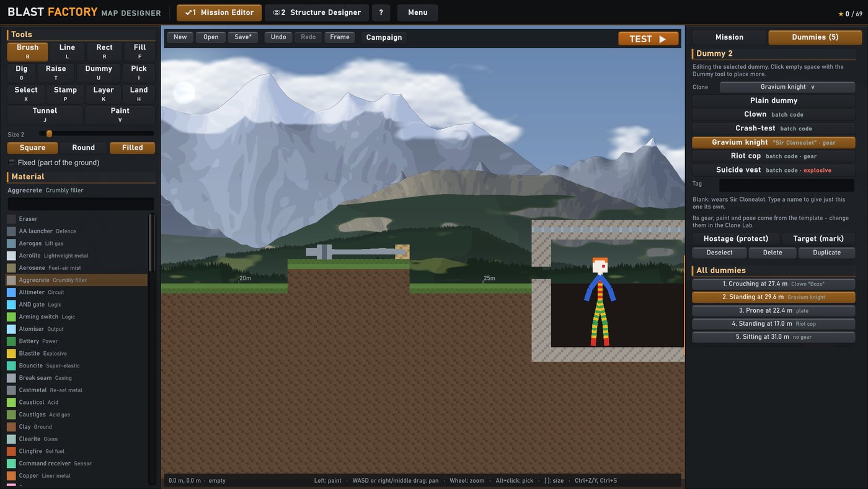Focus the dummy Tag input field
Image resolution: width=868 pixels, height=489 pixels.
click(x=787, y=186)
